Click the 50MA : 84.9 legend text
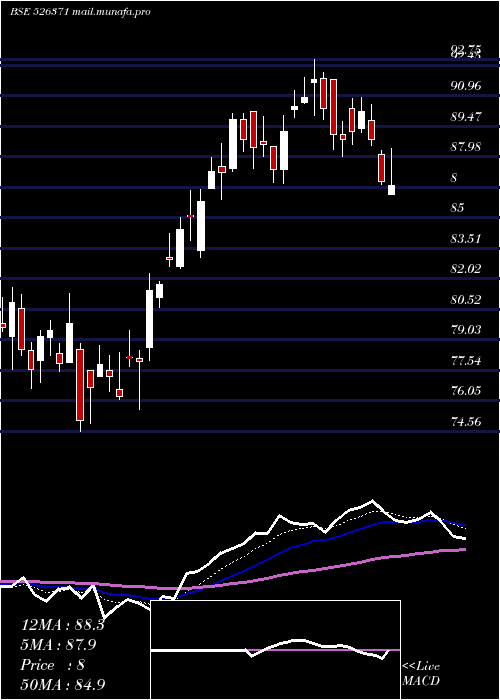500x700 pixels. pos(63,684)
